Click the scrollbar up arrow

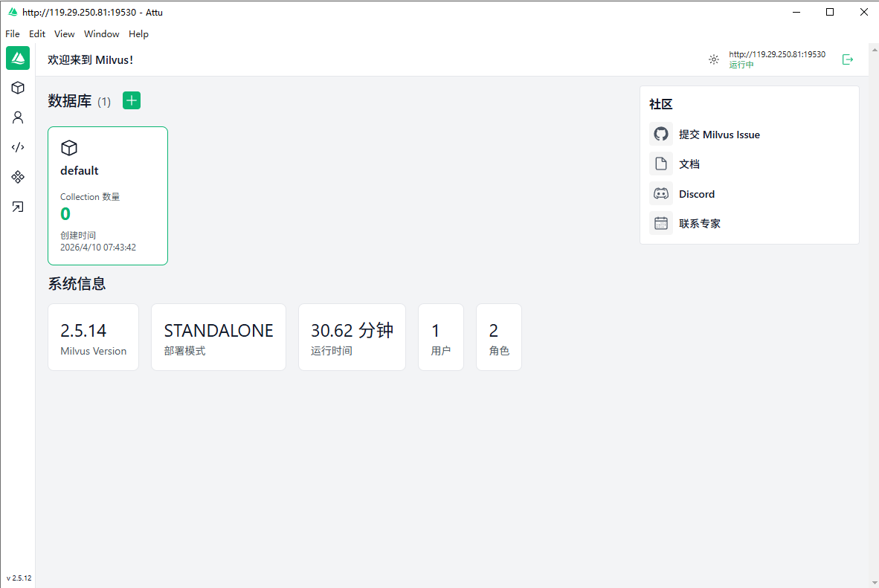coord(875,50)
